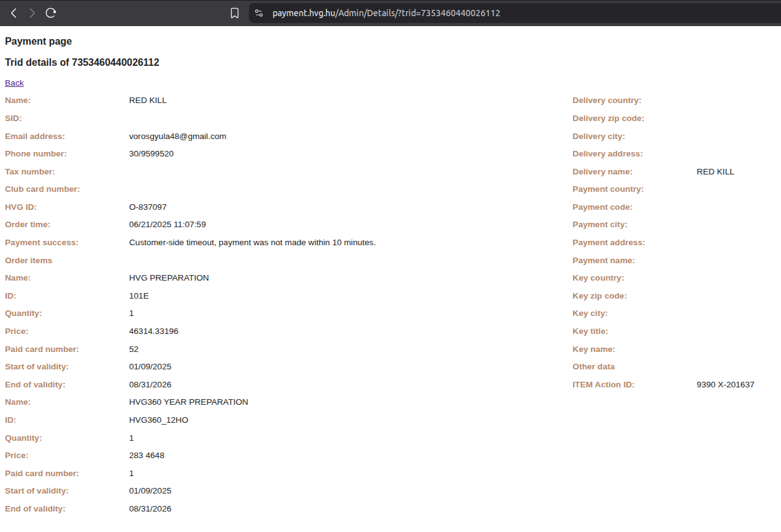
Task: Click the Order items label
Action: point(29,261)
